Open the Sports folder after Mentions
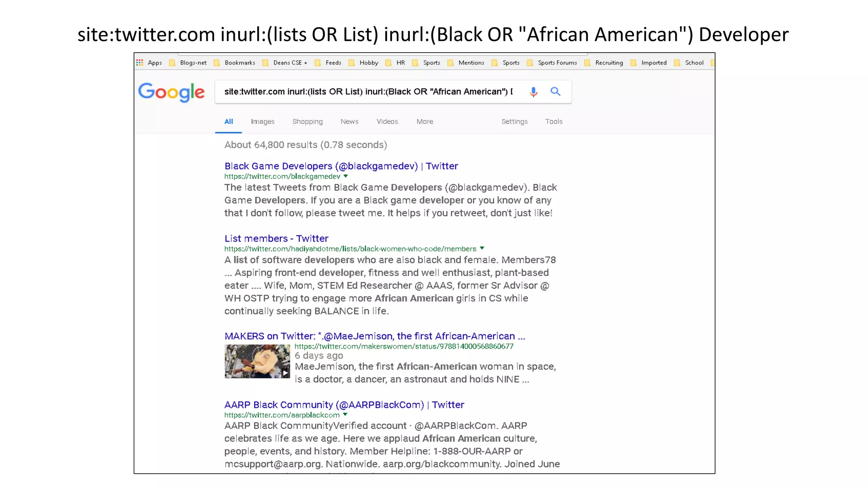Viewport: 868px width, 488px height. (506, 63)
